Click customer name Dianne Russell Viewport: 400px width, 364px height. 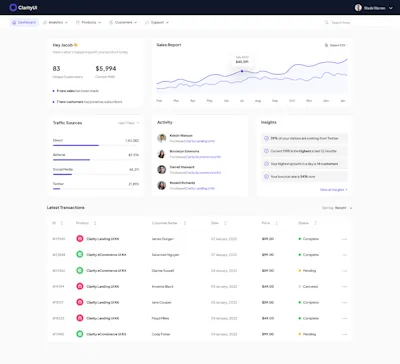pos(163,271)
